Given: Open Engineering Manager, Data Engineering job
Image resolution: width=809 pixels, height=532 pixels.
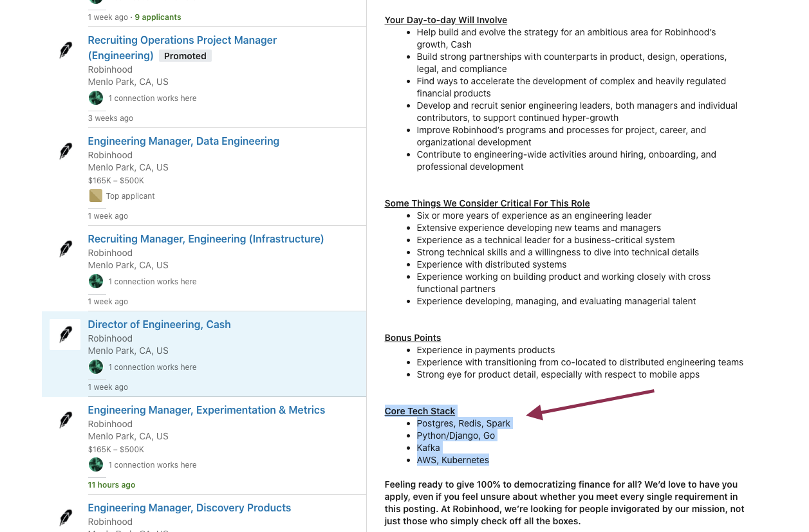Looking at the screenshot, I should pos(183,141).
